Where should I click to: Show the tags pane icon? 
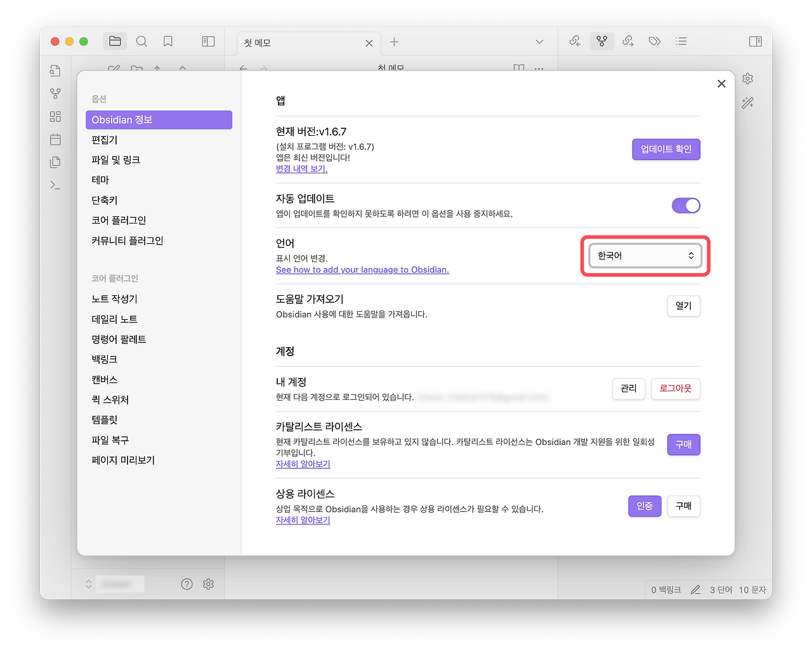coord(655,41)
